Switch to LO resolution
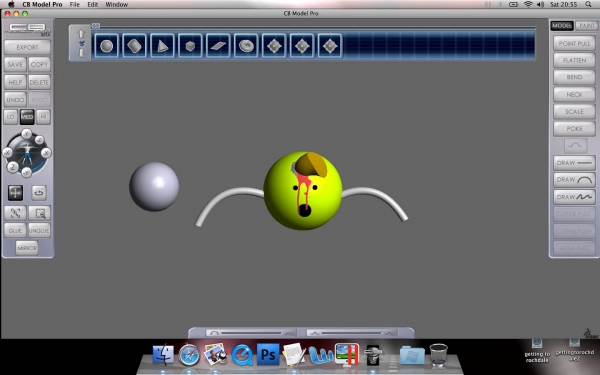This screenshot has height=375, width=600. 11,117
